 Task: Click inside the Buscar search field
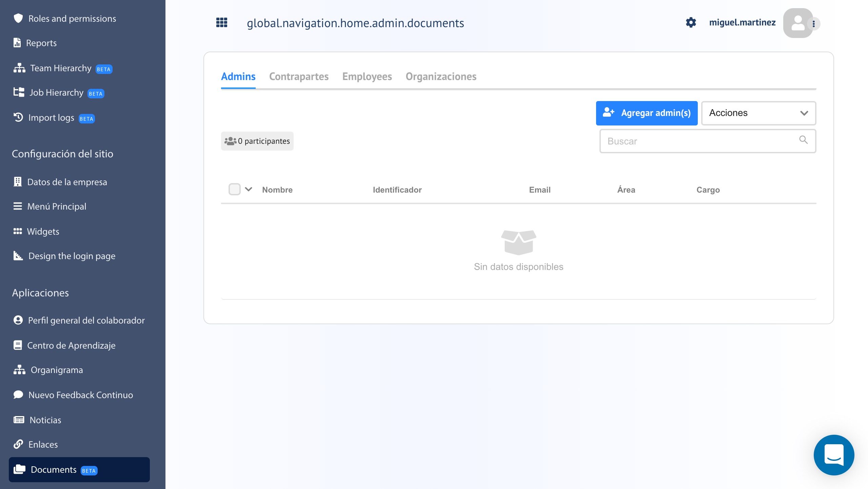(708, 141)
